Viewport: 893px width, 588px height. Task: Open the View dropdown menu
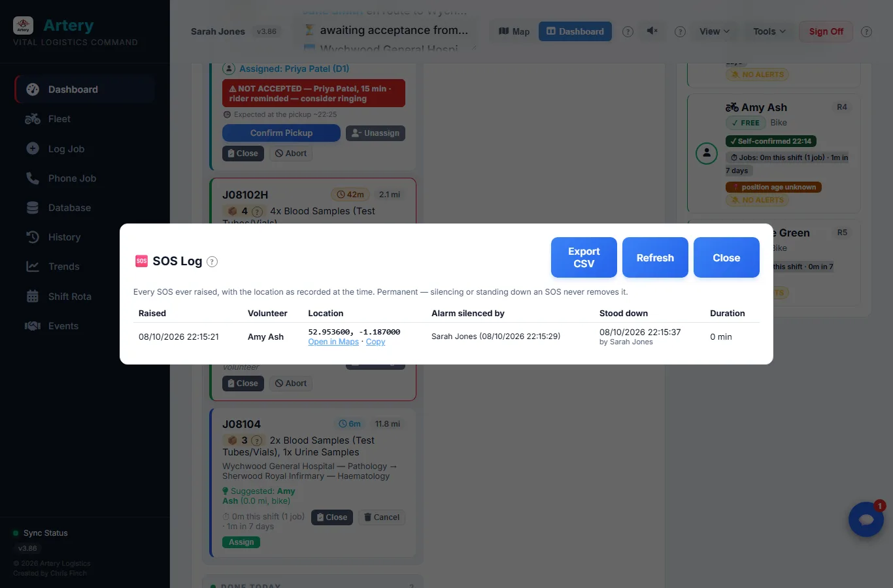tap(714, 31)
